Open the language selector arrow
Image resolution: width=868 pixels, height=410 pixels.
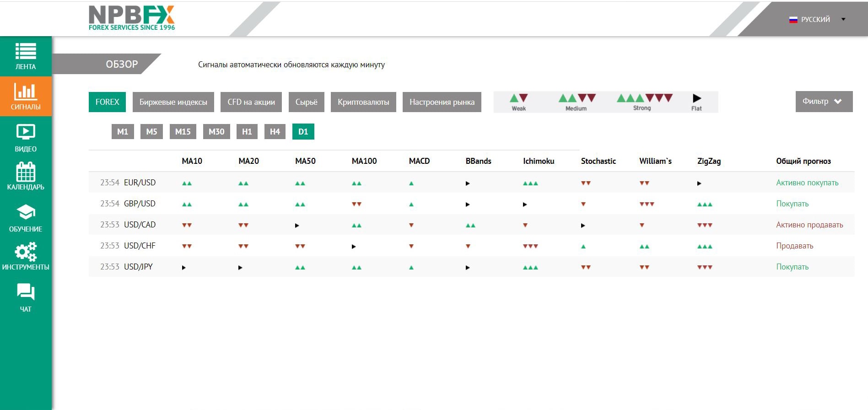pyautogui.click(x=843, y=19)
